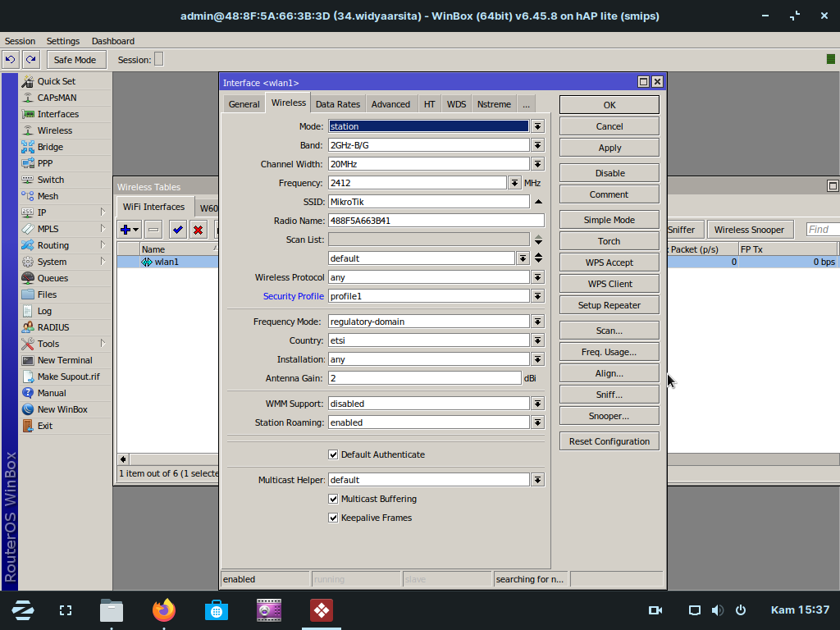Open the Wireless Protocol dropdown
Screen dimensions: 840x630
point(537,277)
